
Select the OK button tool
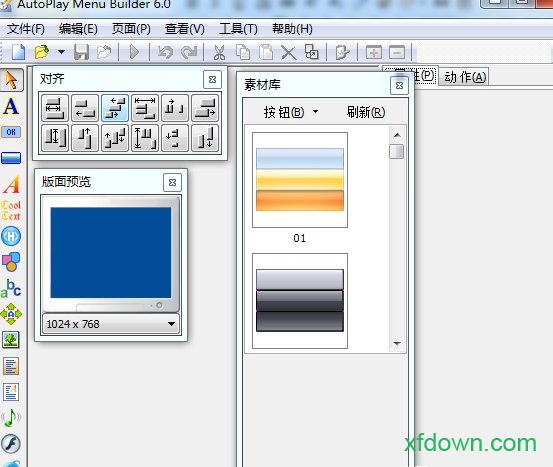[11, 132]
